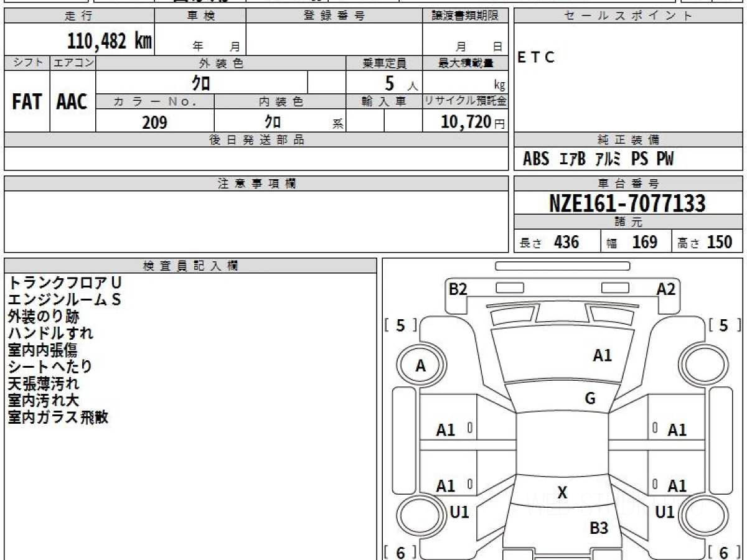Screen dimensions: 747x560
Task: Select the 外装色 header
Action: (x=221, y=63)
